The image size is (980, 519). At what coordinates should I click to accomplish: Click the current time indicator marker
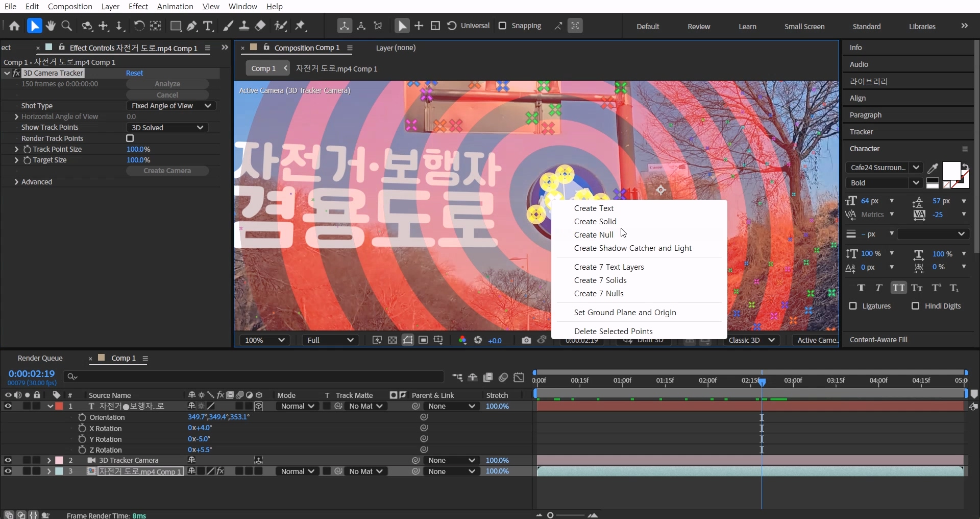762,382
